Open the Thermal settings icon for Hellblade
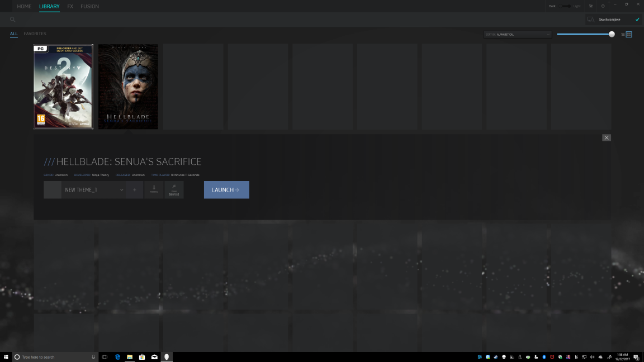The width and height of the screenshot is (644, 362). [x=154, y=189]
